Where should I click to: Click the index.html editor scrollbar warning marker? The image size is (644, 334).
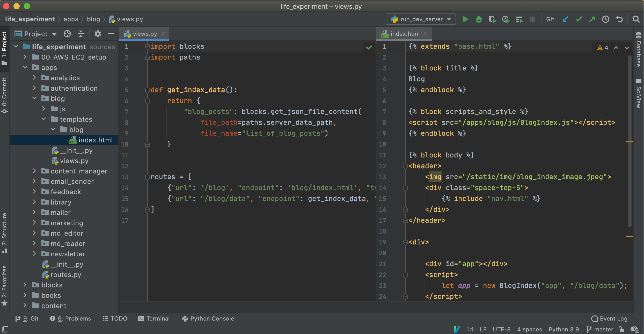629,142
